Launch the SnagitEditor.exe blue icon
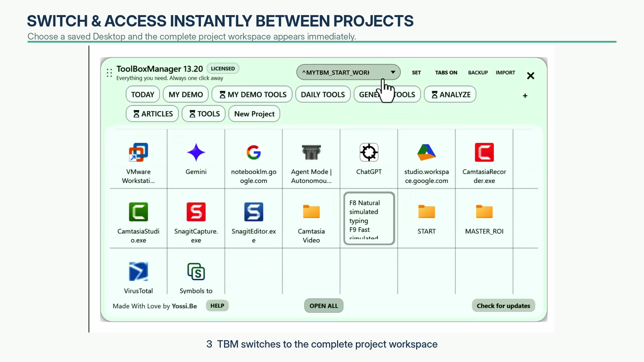Viewport: 644px width, 362px height. [x=254, y=212]
